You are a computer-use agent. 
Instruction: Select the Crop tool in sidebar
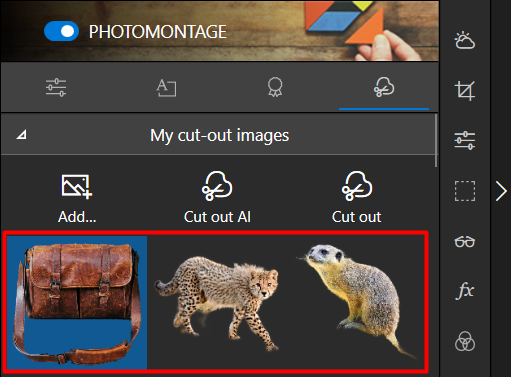point(465,90)
